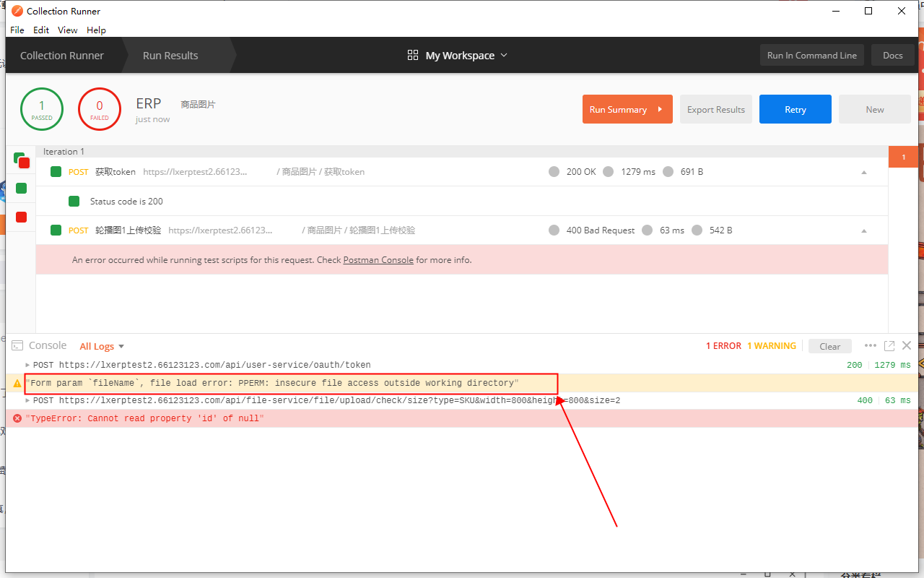Screen dimensions: 924x578
Task: Open the View menu
Action: pyautogui.click(x=67, y=30)
